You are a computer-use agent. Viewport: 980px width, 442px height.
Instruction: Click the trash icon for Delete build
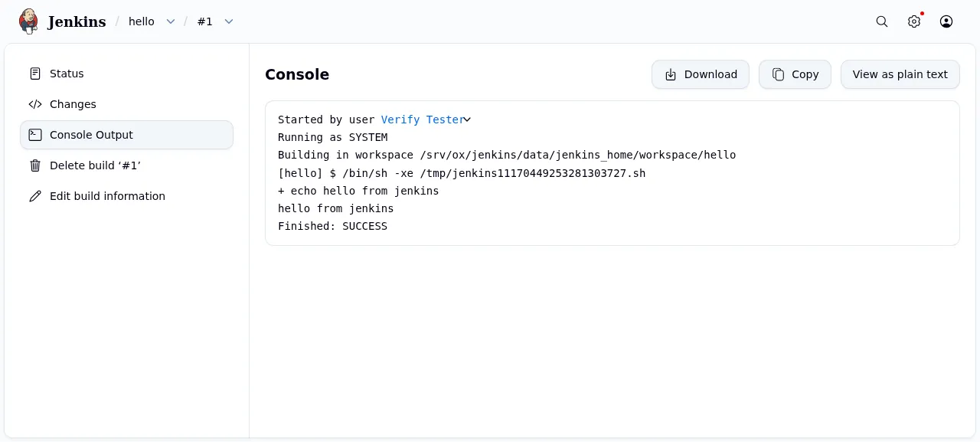click(35, 165)
